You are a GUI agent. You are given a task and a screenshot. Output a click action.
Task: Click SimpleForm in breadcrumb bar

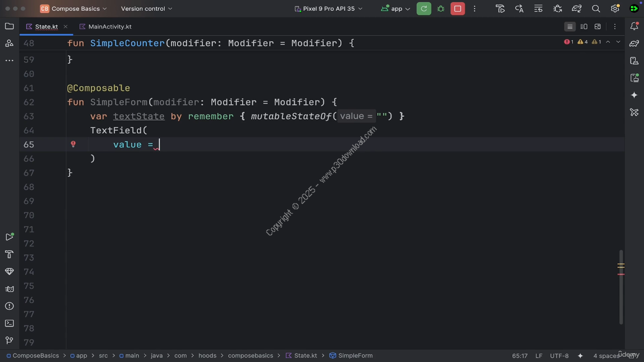355,355
